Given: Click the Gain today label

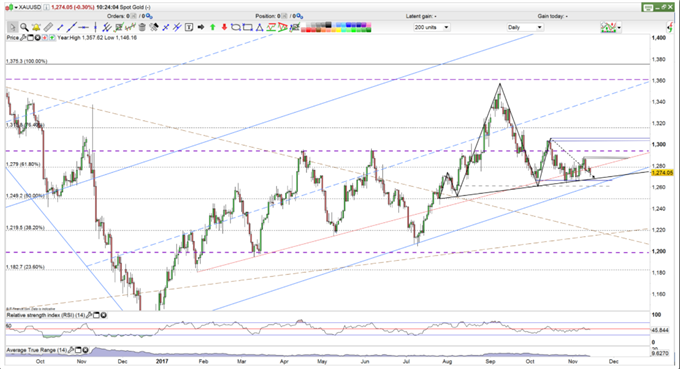Looking at the screenshot, I should 552,16.
